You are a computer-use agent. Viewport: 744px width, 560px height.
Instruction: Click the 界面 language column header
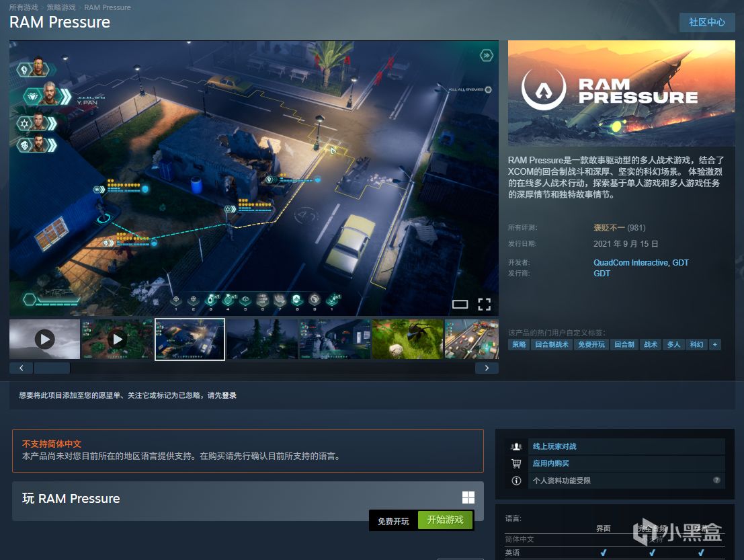[x=603, y=528]
